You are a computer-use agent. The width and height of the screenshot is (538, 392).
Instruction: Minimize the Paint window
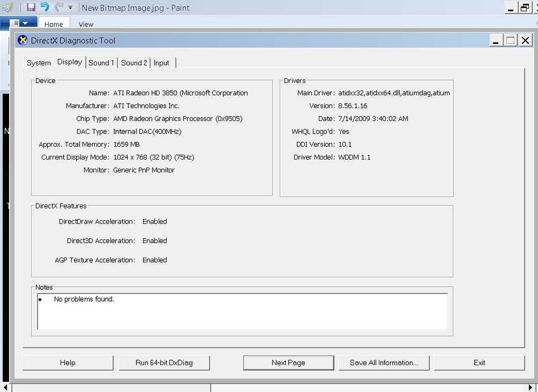tap(511, 7)
